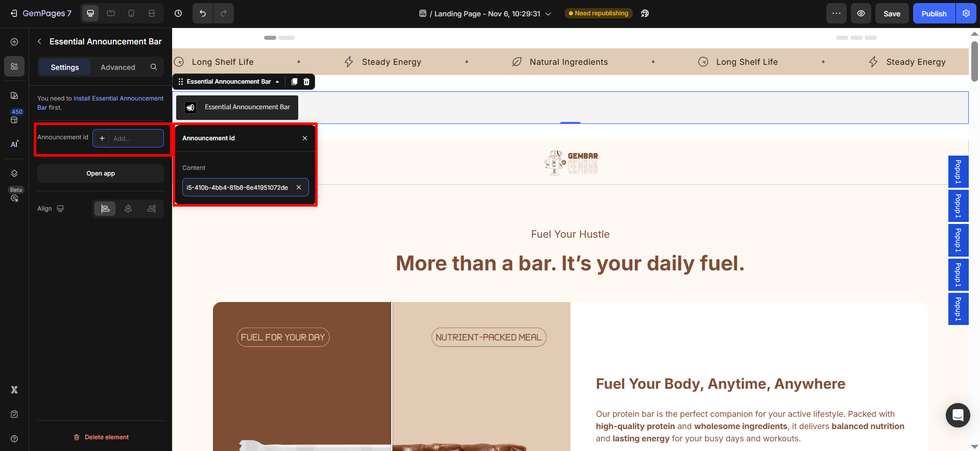Select the Fuel Your Hustle subheading
Viewport: 980px width, 451px height.
point(570,234)
